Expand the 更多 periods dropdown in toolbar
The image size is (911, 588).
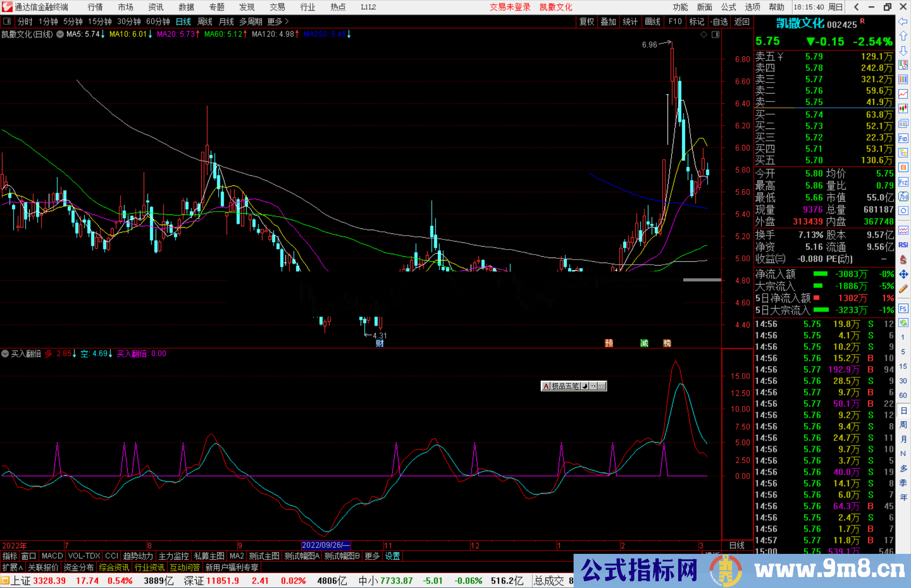(x=278, y=21)
